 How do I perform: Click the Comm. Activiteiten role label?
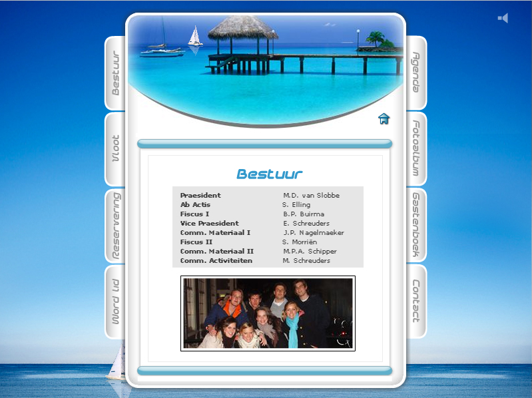click(x=216, y=261)
